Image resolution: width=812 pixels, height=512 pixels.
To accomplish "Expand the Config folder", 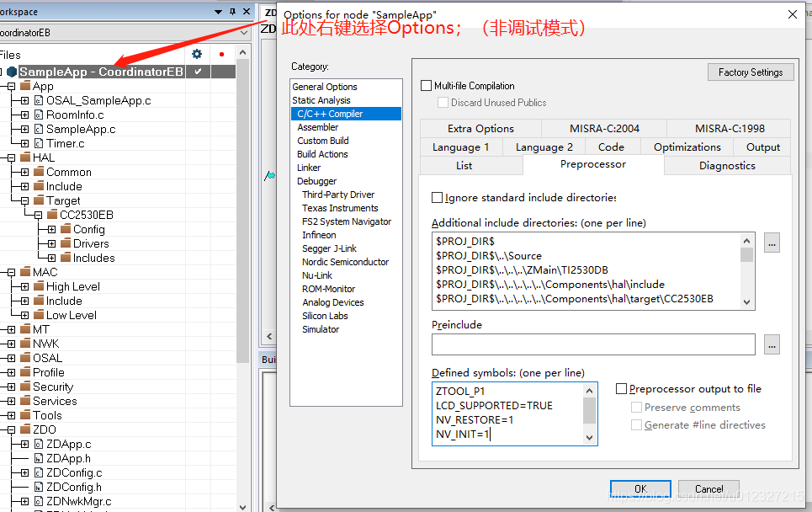I will (x=52, y=229).
